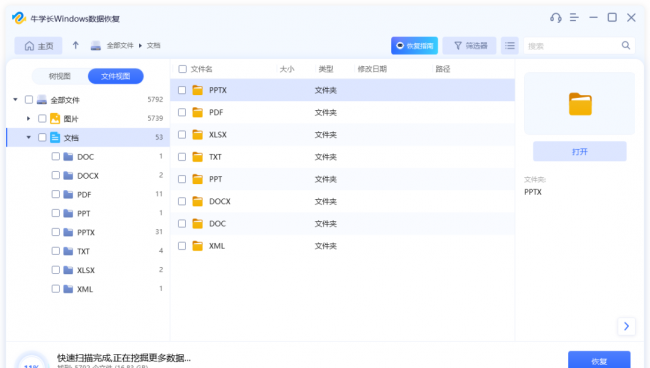Viewport: 650px width, 368px height.
Task: Sort by 类型 column header
Action: coord(326,69)
